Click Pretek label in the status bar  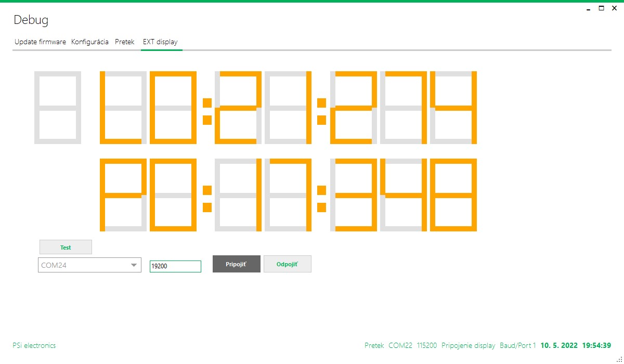tap(374, 345)
